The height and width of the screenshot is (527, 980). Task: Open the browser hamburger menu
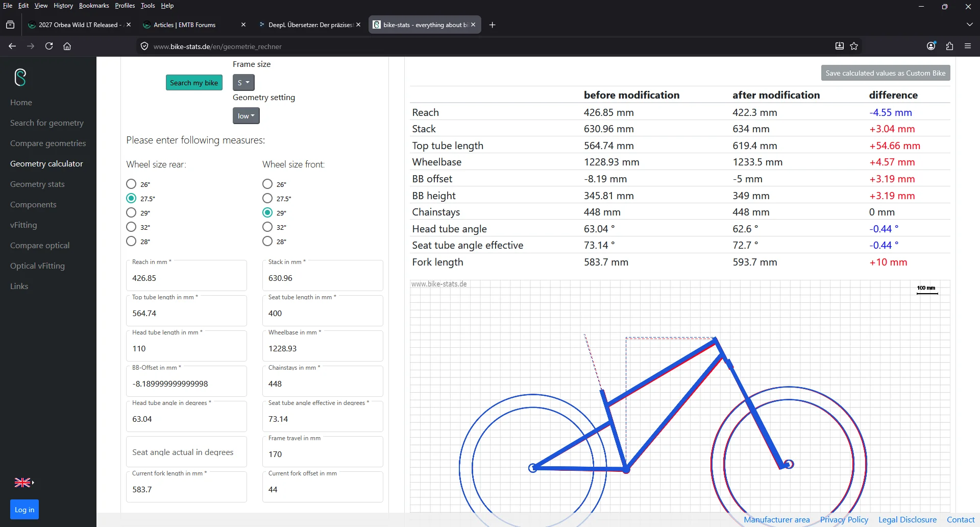coord(968,46)
